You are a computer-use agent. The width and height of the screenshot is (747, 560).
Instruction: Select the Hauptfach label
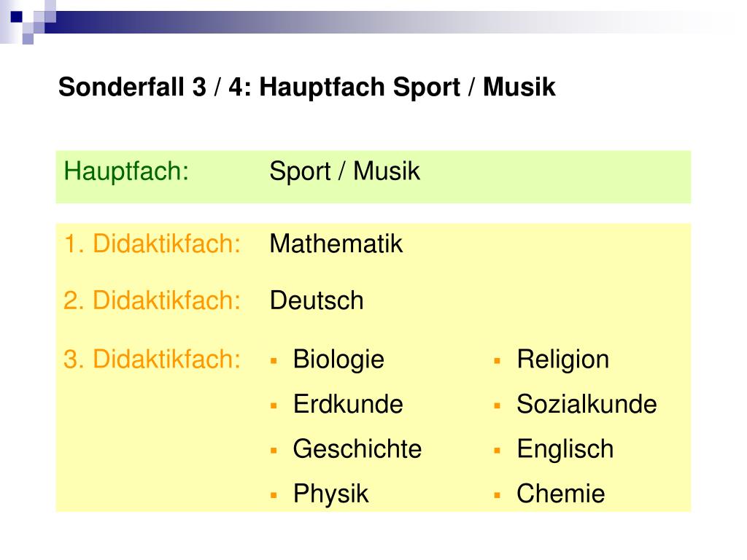(126, 171)
